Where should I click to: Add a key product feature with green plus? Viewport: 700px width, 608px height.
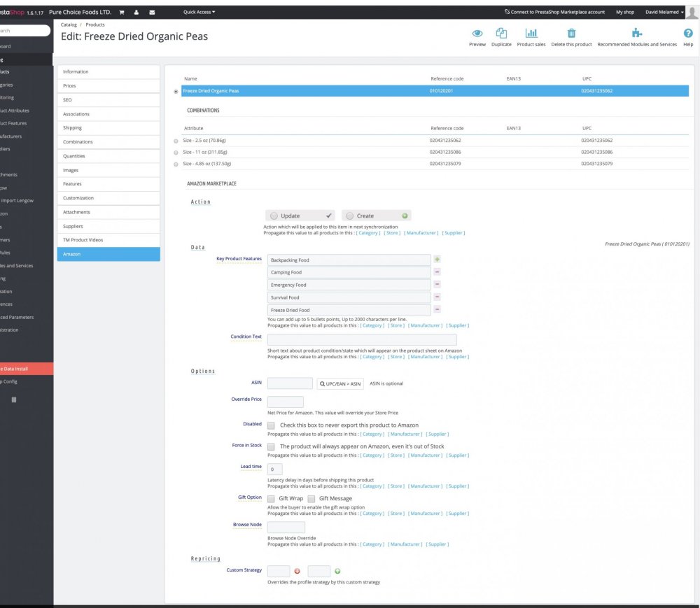437,259
